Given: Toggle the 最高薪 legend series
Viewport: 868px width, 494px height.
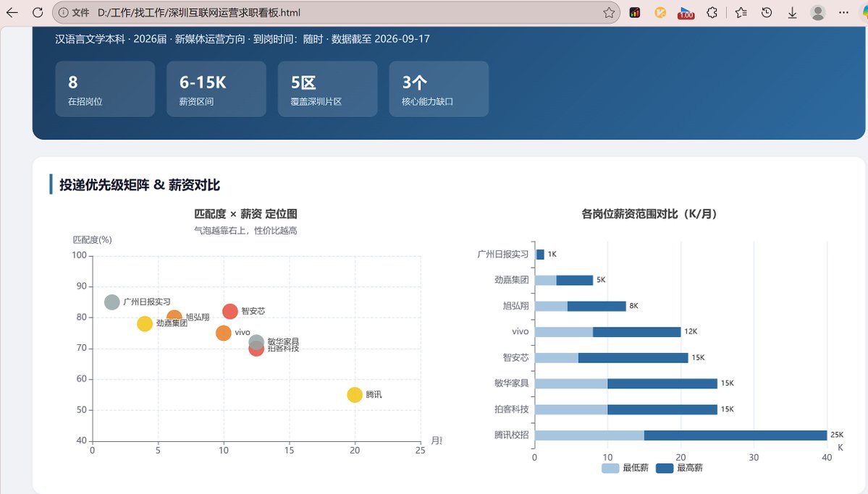Looking at the screenshot, I should 679,468.
